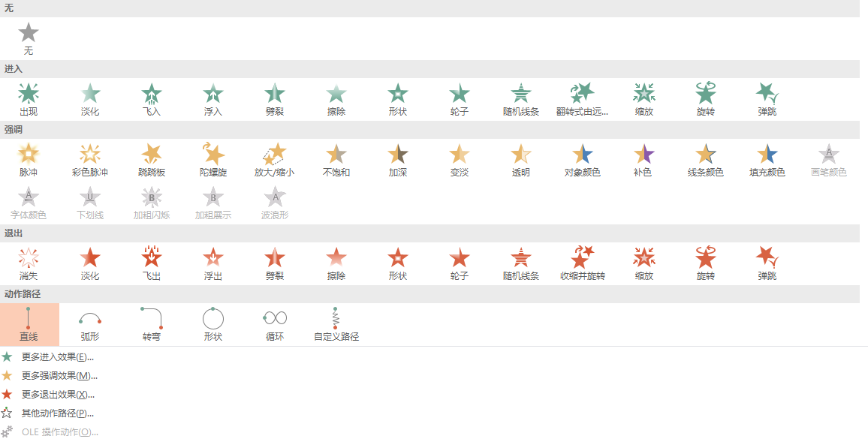This screenshot has height=442, width=868.
Task: Choose exit 随机线条 random bars effect
Action: point(521,264)
